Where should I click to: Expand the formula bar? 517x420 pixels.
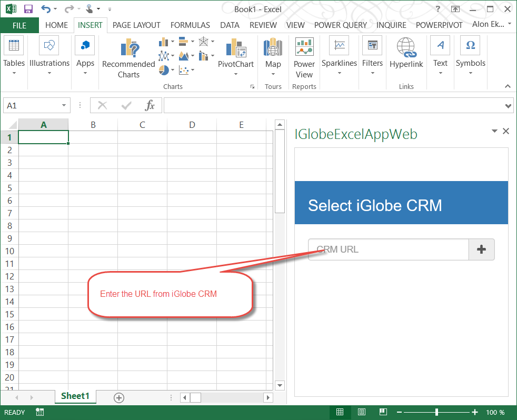pos(508,106)
